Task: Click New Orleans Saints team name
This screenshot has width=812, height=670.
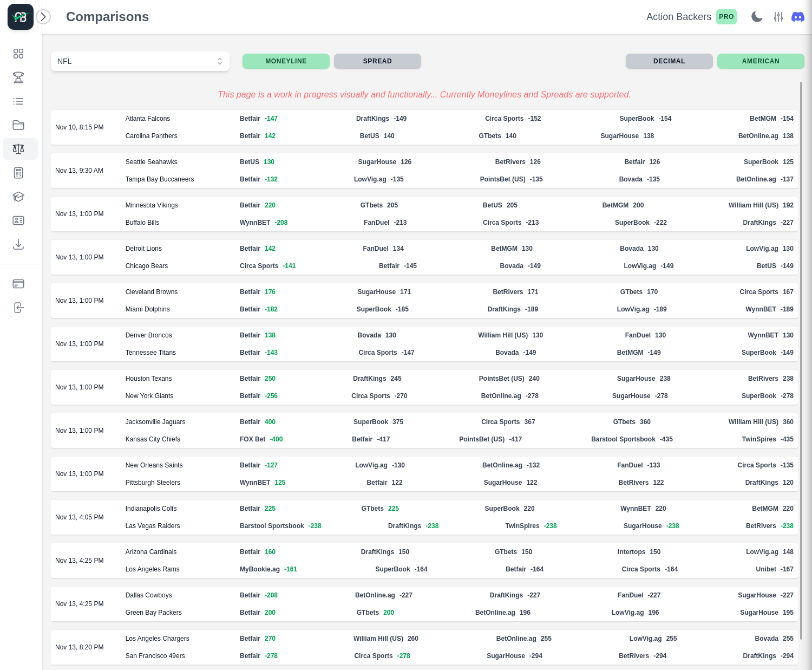Action: 154,465
